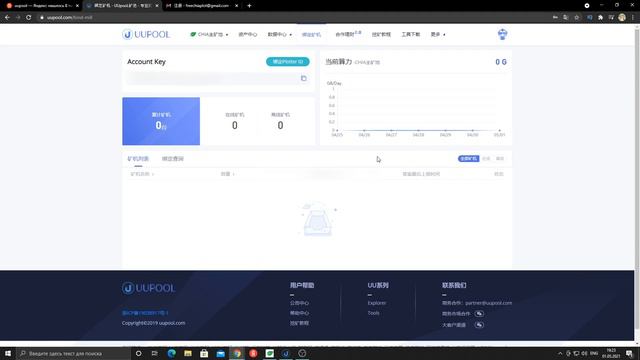Screen dimensions: 640x360
Task: Copy the Account Key with copy icon
Action: 303,78
